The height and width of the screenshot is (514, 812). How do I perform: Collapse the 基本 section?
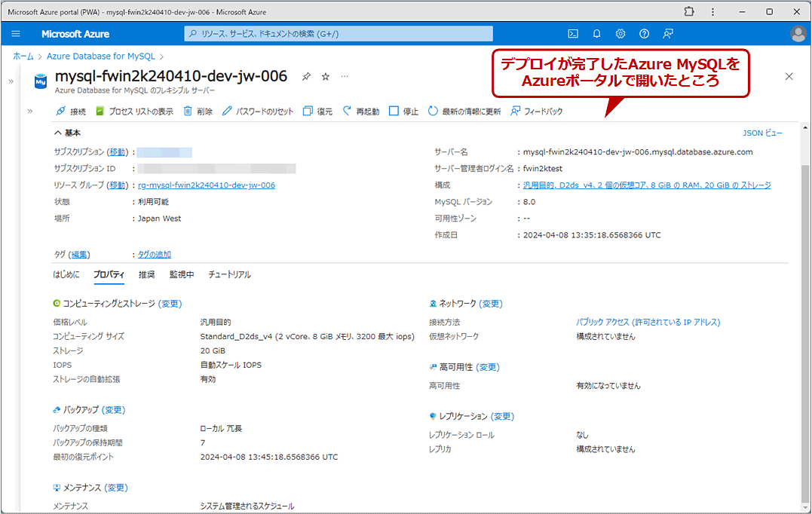59,133
